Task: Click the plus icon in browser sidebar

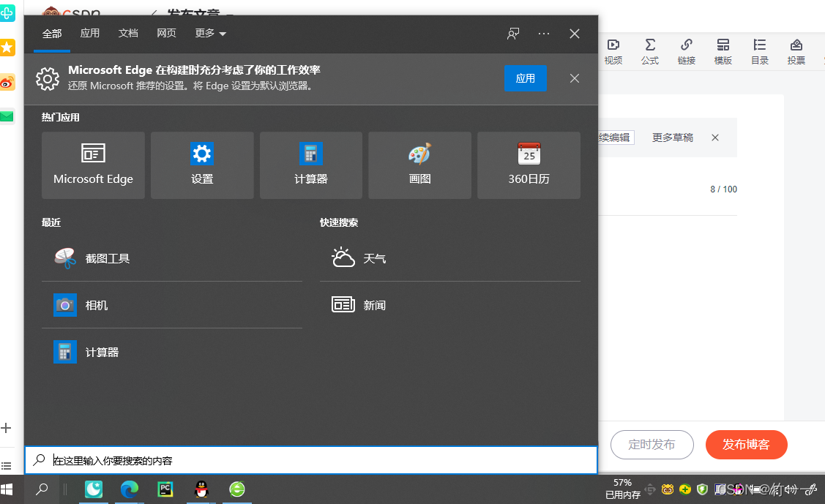Action: pyautogui.click(x=6, y=428)
